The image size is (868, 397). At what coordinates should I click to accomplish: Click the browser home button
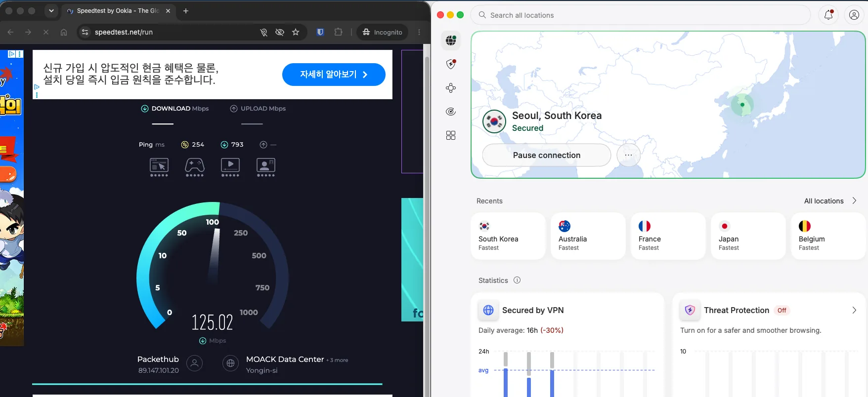click(64, 32)
